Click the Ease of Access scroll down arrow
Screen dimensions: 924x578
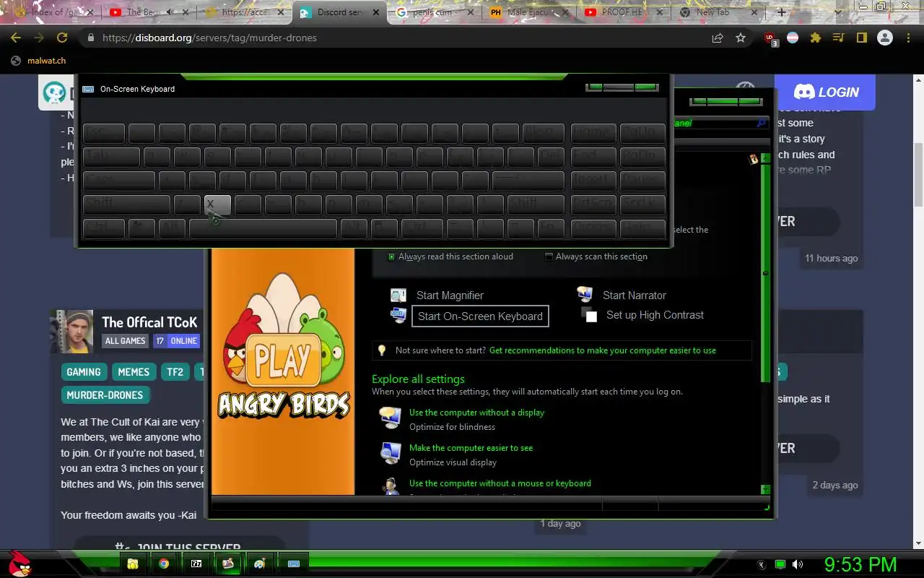click(x=766, y=490)
